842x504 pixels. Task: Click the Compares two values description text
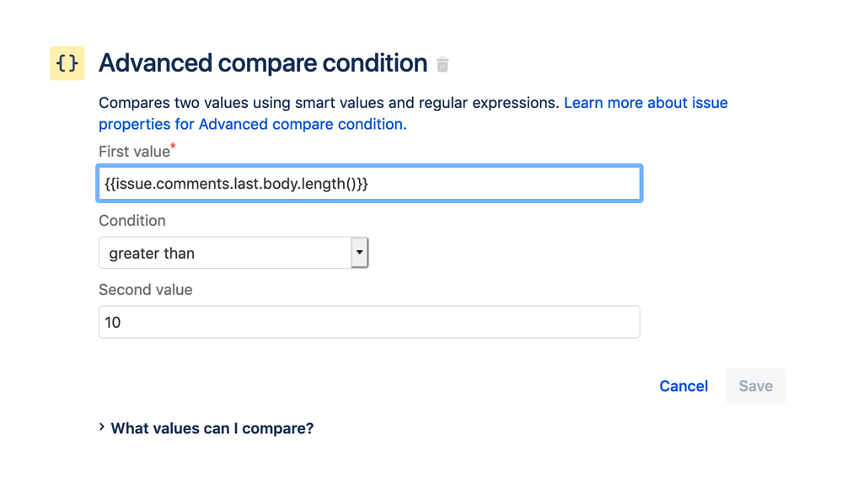(329, 103)
